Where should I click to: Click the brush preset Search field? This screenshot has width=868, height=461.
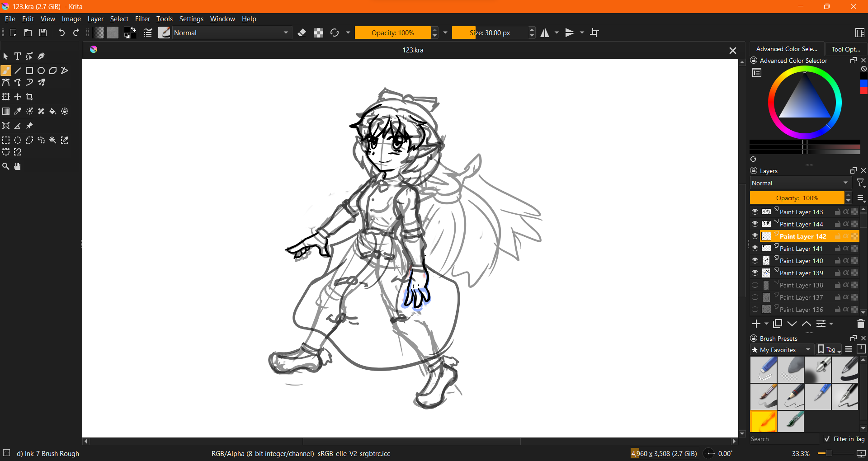tap(784, 439)
